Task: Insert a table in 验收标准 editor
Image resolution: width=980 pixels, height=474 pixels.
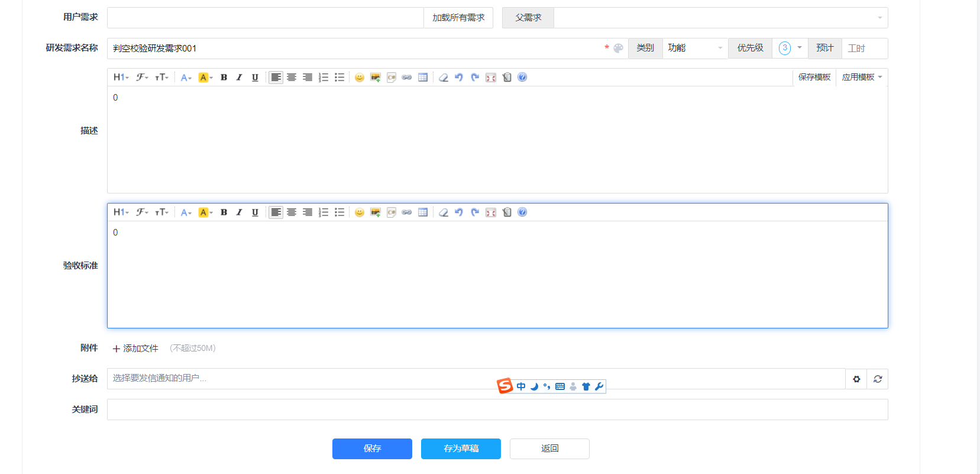Action: click(423, 212)
